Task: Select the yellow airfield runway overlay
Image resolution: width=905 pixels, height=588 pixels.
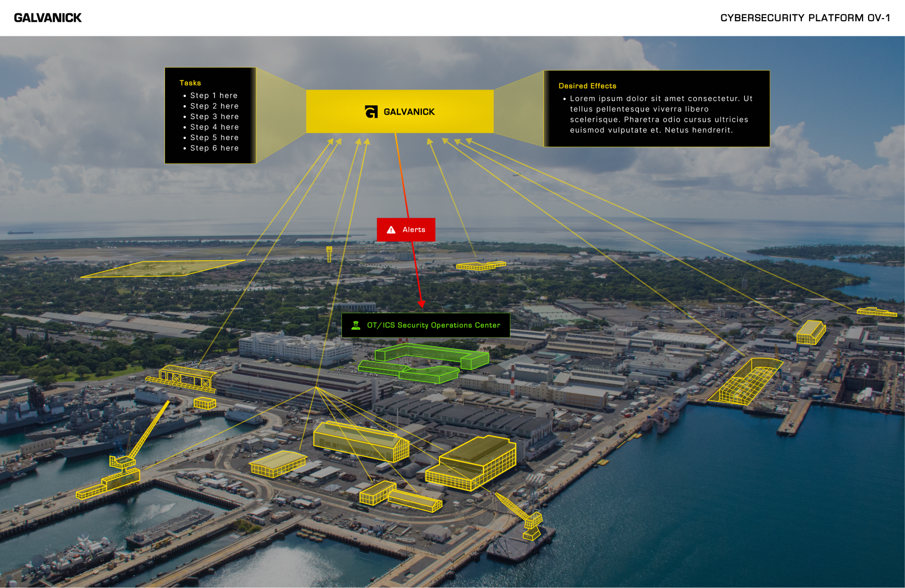Action: pos(162,269)
